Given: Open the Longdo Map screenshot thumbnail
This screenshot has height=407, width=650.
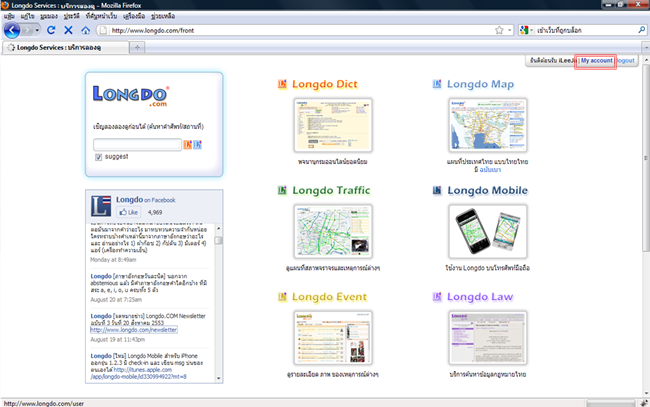Looking at the screenshot, I should [x=488, y=125].
